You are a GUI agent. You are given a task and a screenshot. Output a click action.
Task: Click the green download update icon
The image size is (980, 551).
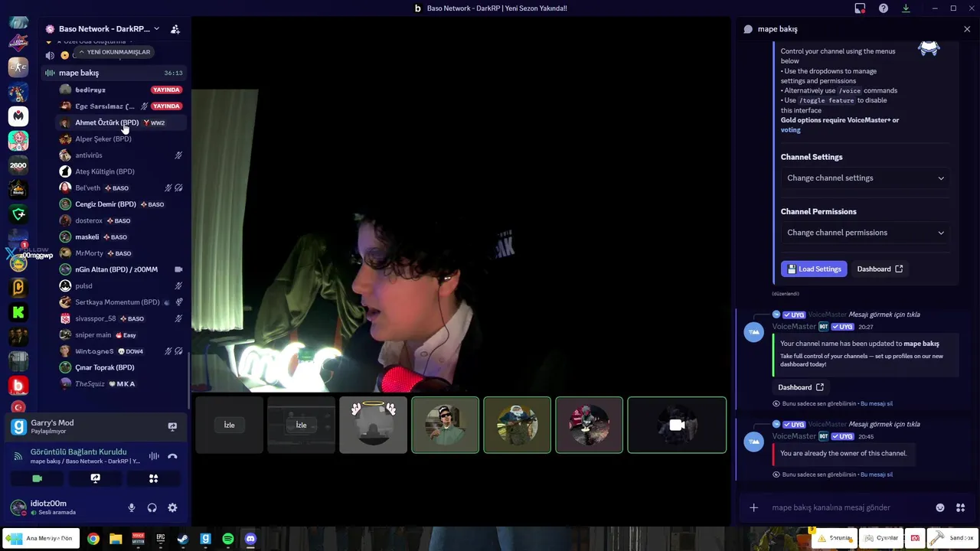pyautogui.click(x=906, y=8)
